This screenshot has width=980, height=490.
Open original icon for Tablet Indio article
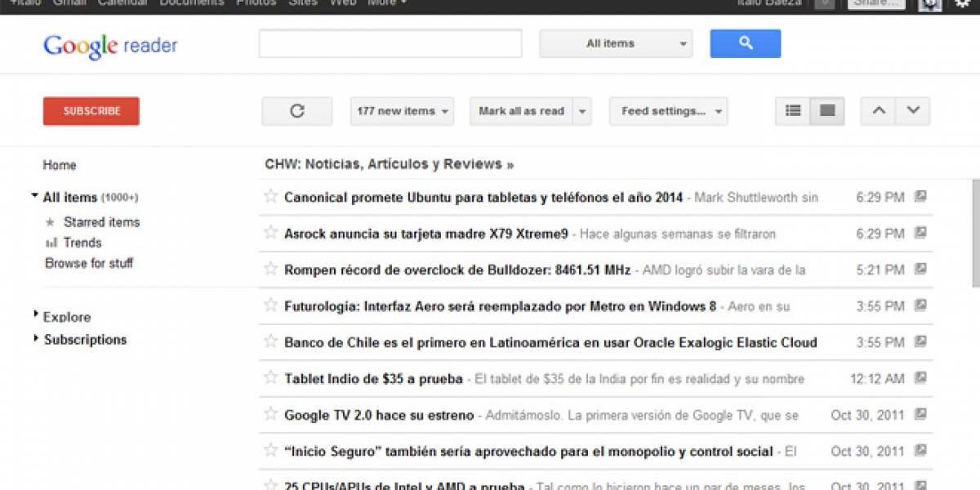coord(920,378)
